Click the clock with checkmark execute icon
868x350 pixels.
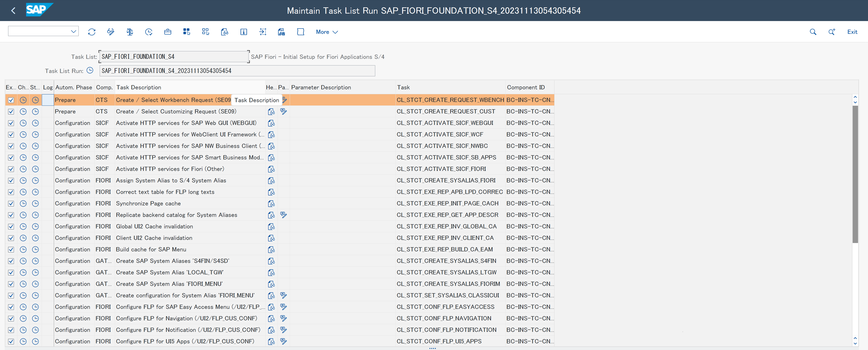pos(149,32)
